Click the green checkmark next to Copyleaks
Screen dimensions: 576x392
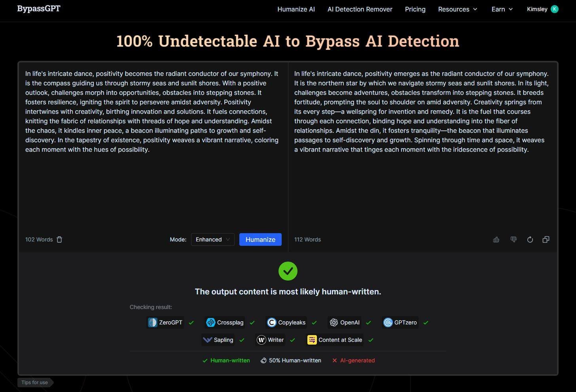314,322
